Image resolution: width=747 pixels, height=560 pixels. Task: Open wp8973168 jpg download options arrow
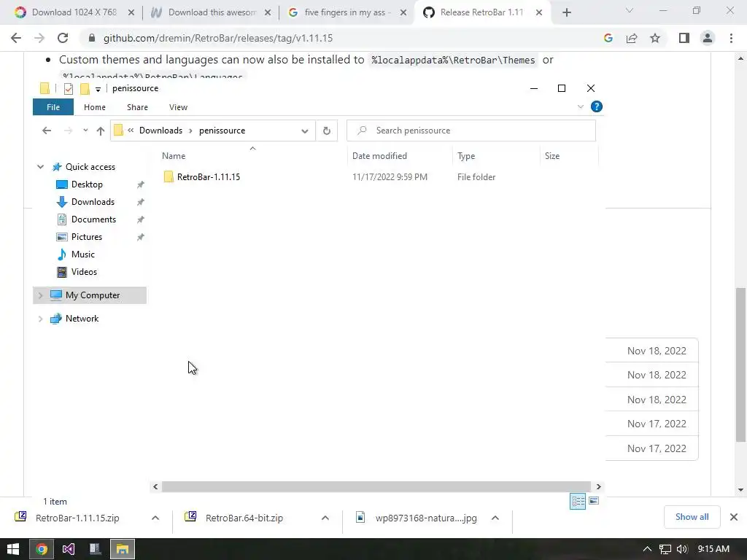point(495,518)
